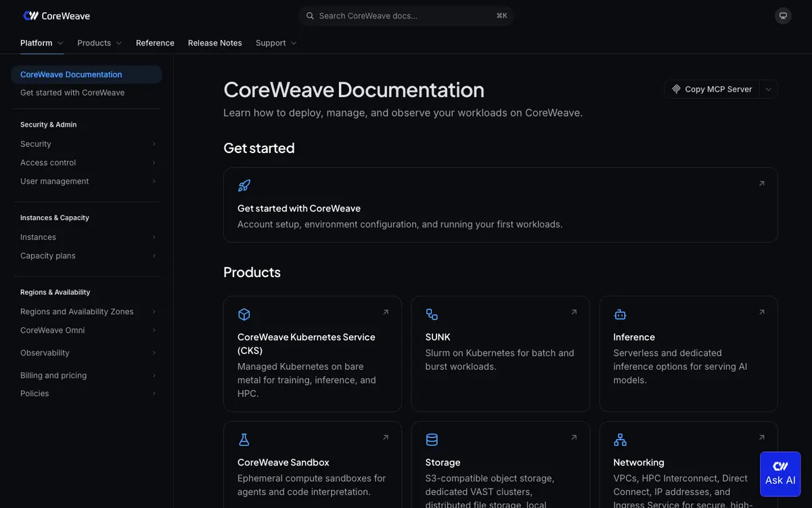Click the ⌘K shortcut hint in search
The image size is (812, 508).
click(x=501, y=16)
